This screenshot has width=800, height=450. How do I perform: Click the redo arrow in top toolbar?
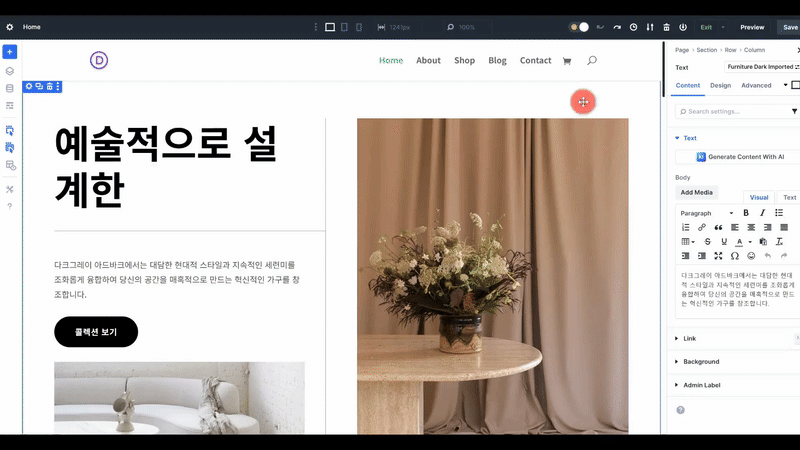[x=616, y=27]
